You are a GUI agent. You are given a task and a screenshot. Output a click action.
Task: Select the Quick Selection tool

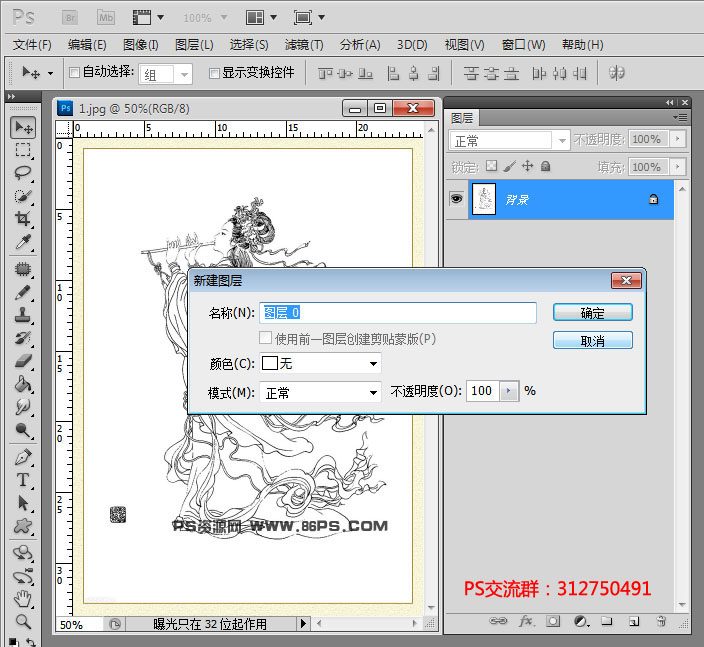click(23, 196)
